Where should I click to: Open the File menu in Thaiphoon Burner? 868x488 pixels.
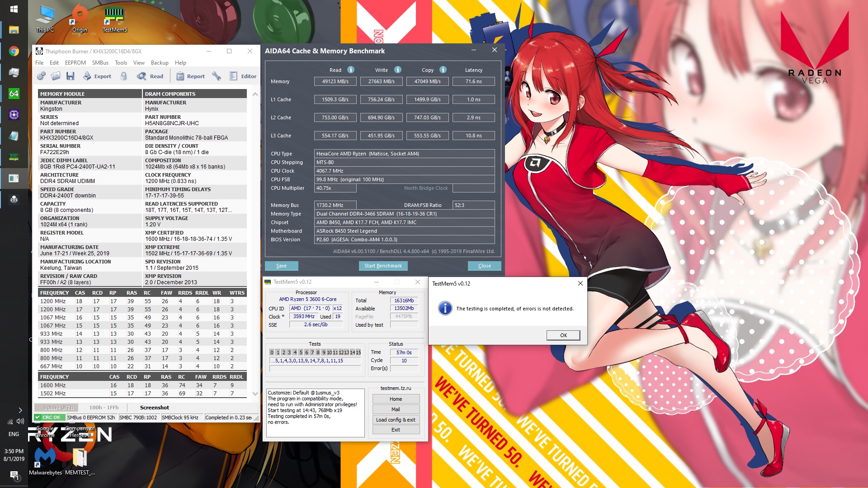(39, 63)
